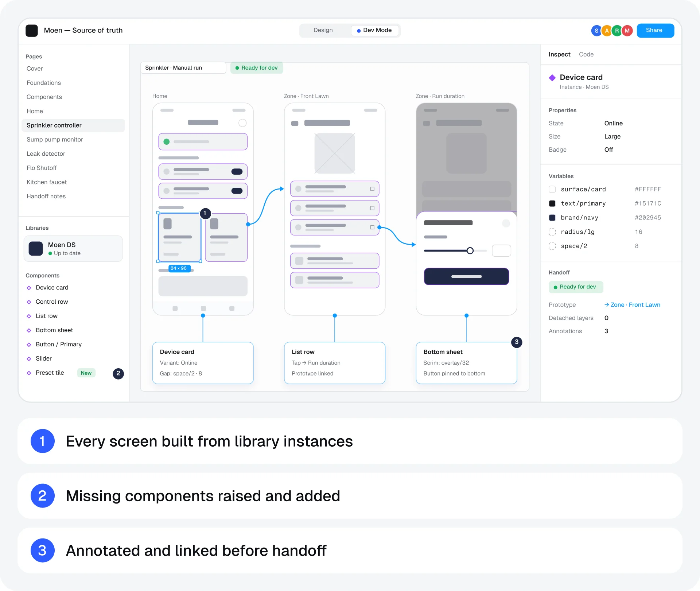Open the Code tab

pos(586,54)
